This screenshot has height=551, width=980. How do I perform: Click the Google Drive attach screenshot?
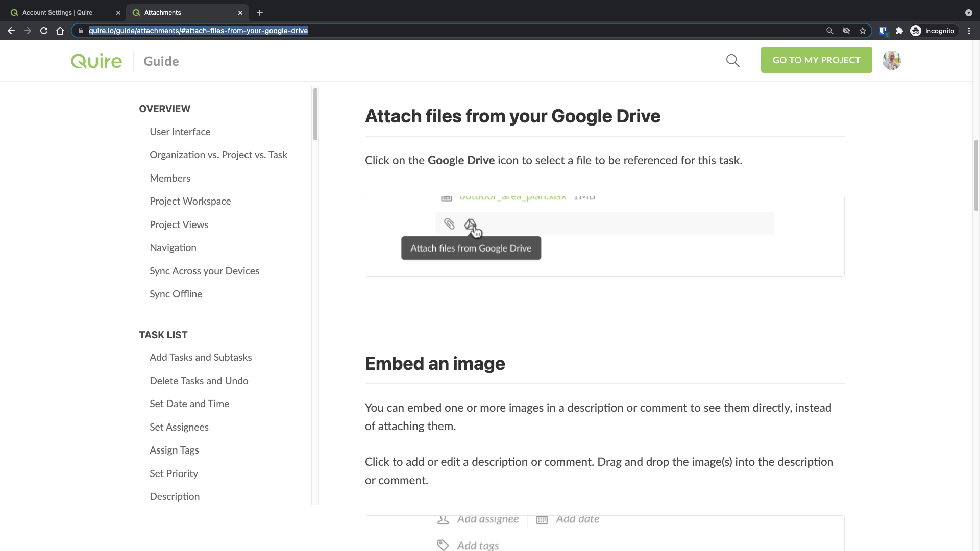tap(605, 236)
